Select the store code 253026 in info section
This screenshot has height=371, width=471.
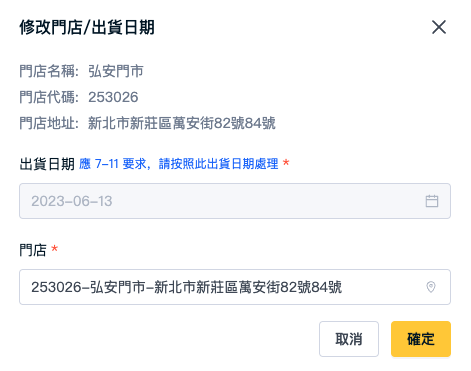point(113,97)
